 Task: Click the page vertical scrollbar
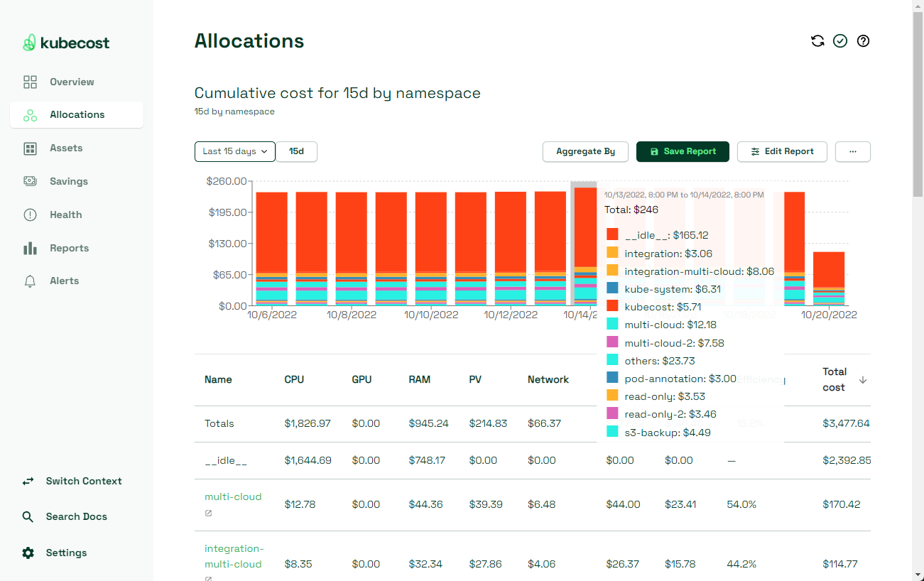[x=918, y=290]
